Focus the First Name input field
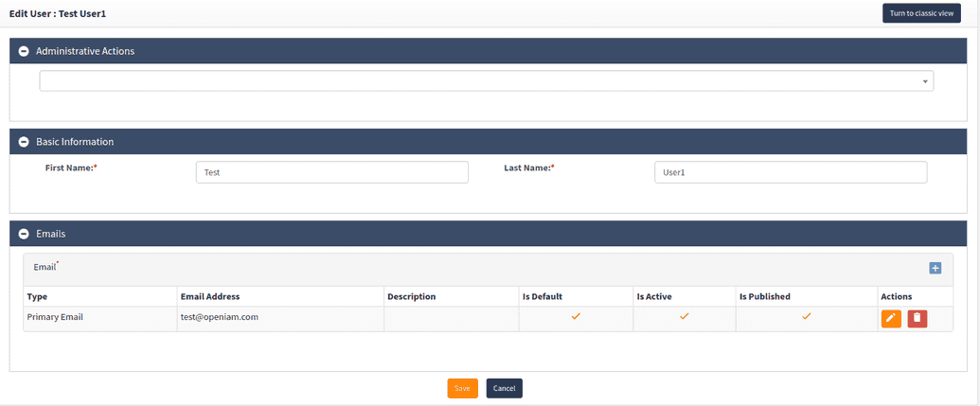Image resolution: width=980 pixels, height=406 pixels. click(331, 172)
